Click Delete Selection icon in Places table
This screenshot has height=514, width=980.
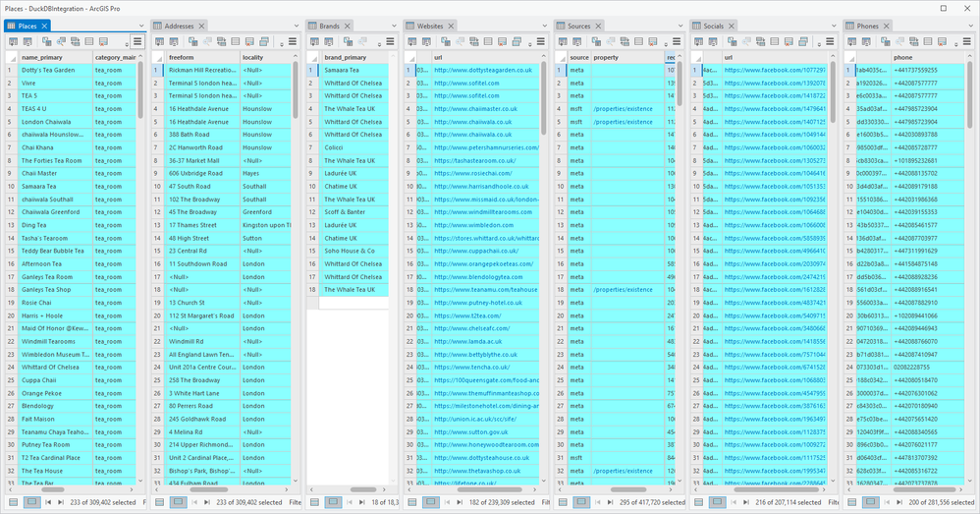104,41
